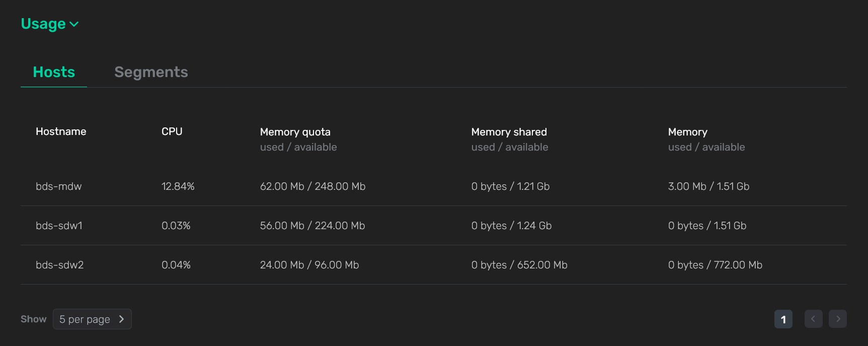Sort by the CPU column header
Viewport: 868px width, 346px height.
tap(172, 131)
